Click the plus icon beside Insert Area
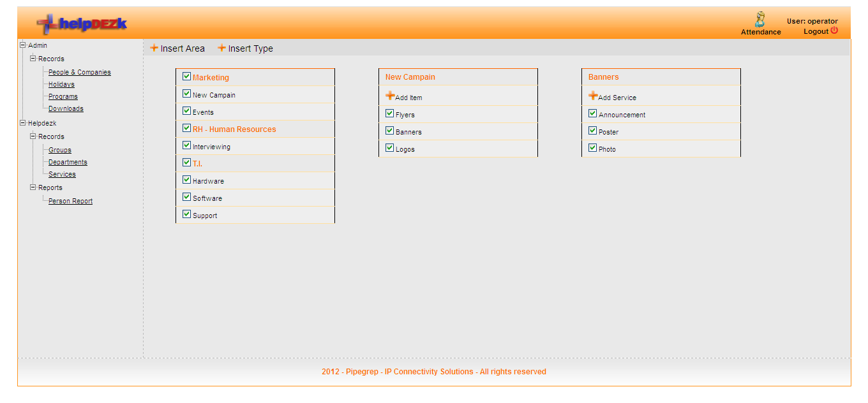The height and width of the screenshot is (403, 868). [154, 48]
